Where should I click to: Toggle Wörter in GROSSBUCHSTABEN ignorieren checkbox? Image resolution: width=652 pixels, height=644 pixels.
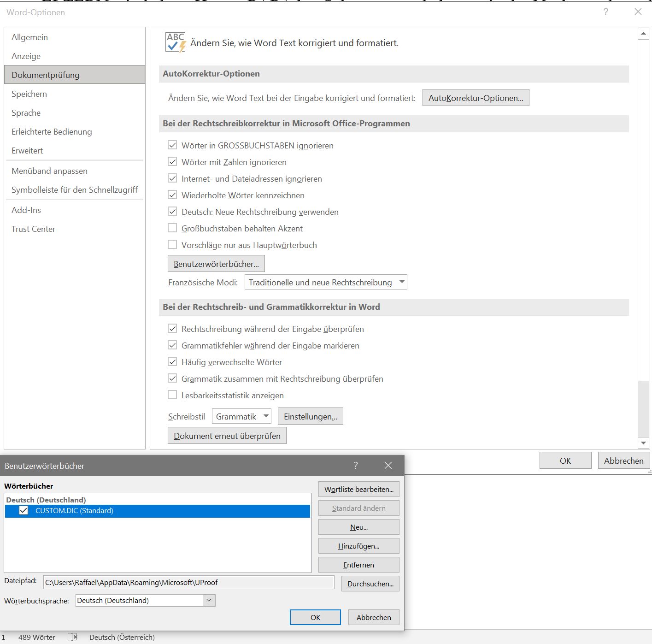[x=172, y=145]
